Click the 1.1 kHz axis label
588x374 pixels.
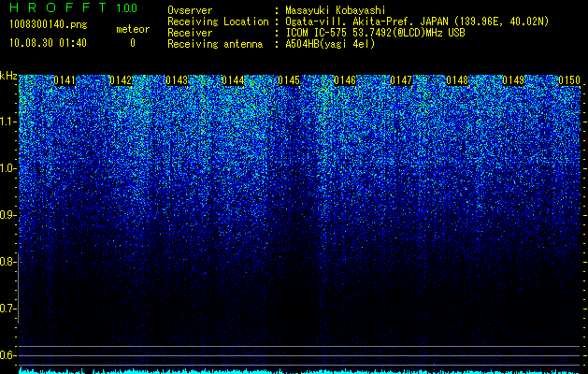(7, 122)
